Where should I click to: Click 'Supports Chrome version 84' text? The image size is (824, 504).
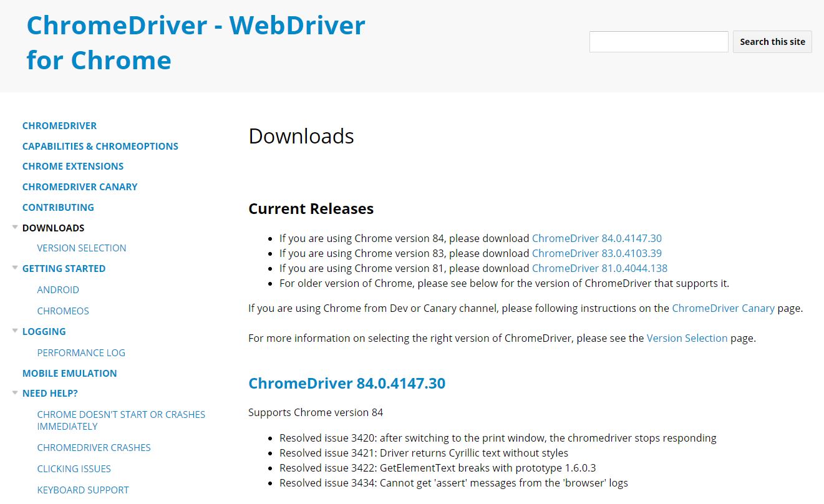[316, 412]
